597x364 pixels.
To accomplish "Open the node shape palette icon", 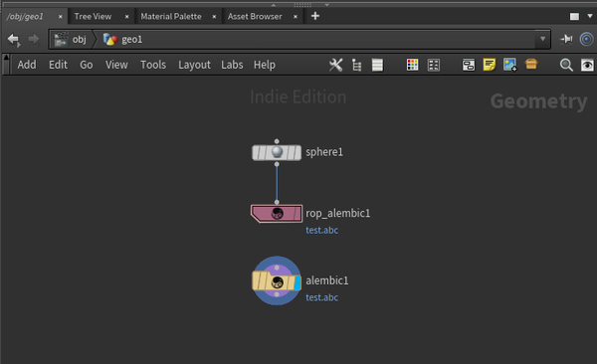I will (434, 65).
